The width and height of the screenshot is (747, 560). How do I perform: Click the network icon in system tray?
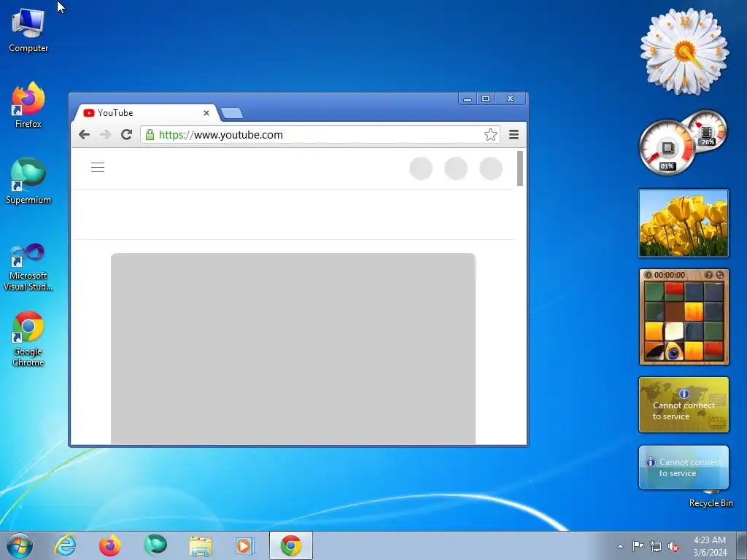click(656, 546)
